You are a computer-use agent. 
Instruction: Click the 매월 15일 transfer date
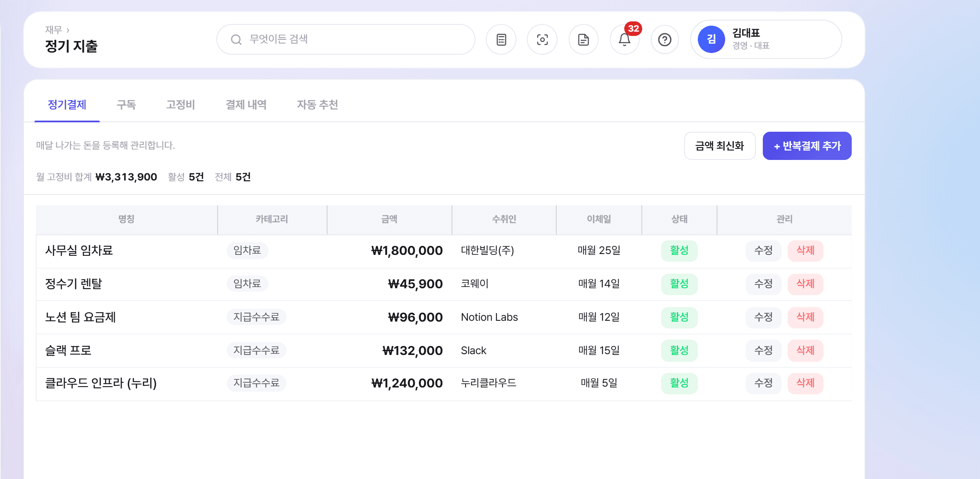[x=599, y=351]
